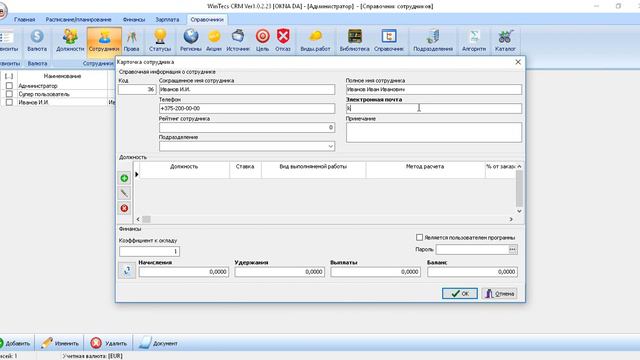The width and height of the screenshot is (640, 360).
Task: Focus the Код field
Action: tap(137, 89)
